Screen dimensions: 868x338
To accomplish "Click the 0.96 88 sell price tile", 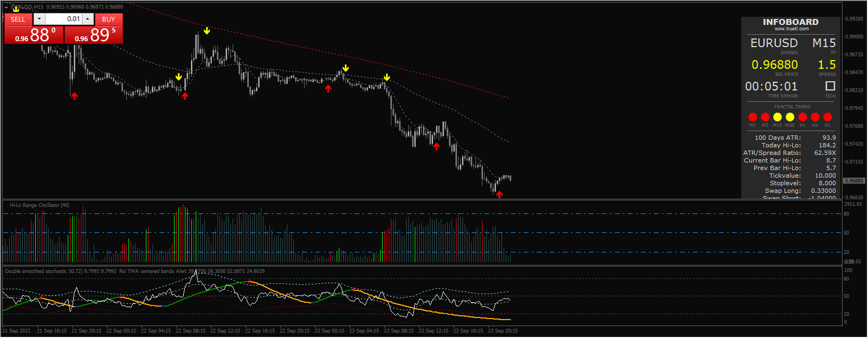I will click(34, 35).
